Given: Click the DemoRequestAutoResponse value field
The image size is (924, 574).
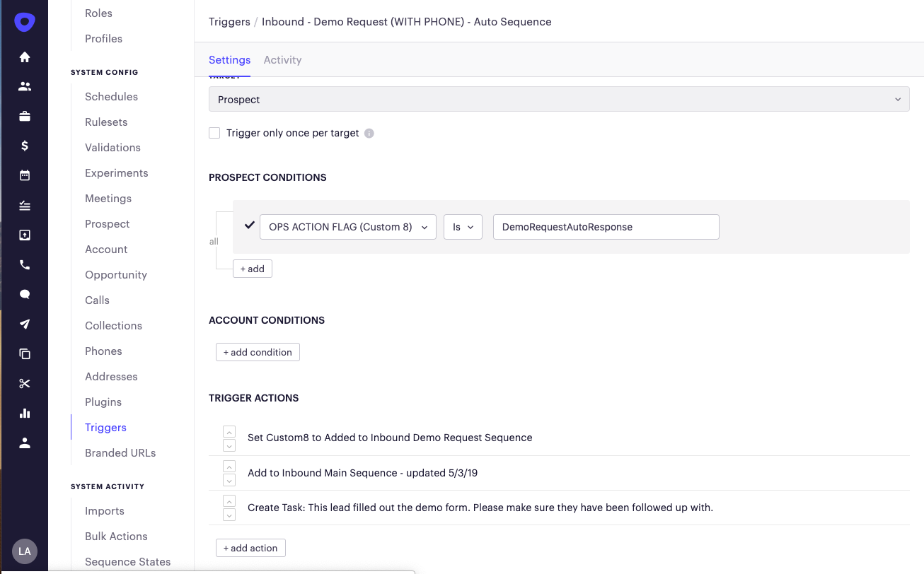Looking at the screenshot, I should [x=606, y=227].
